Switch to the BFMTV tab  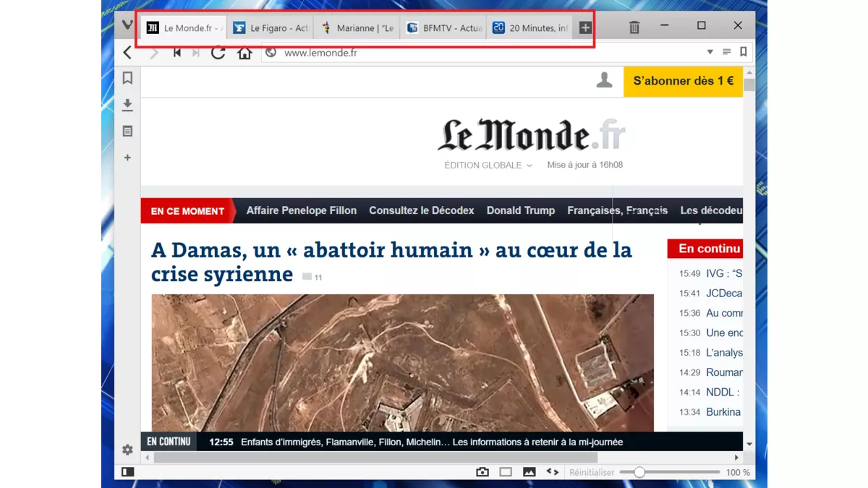(x=443, y=28)
